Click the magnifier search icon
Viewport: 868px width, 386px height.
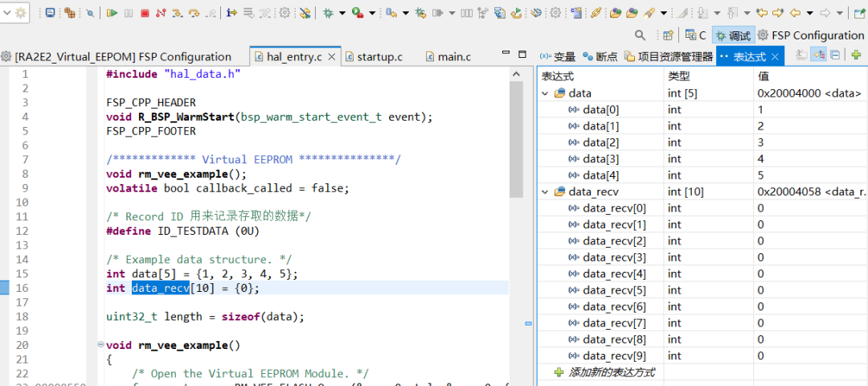click(641, 35)
